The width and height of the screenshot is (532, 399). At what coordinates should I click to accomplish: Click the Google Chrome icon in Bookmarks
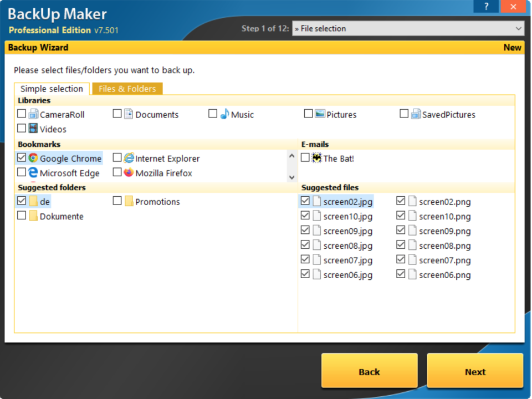(x=32, y=158)
